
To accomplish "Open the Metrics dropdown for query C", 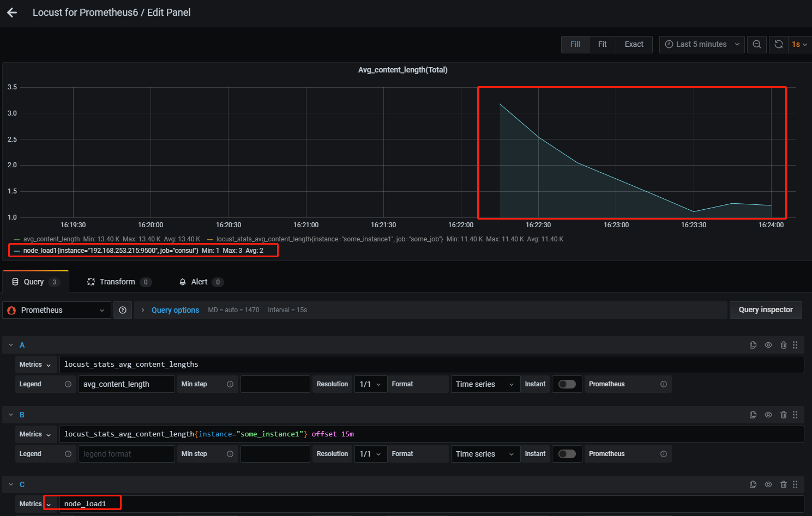I will click(x=50, y=503).
